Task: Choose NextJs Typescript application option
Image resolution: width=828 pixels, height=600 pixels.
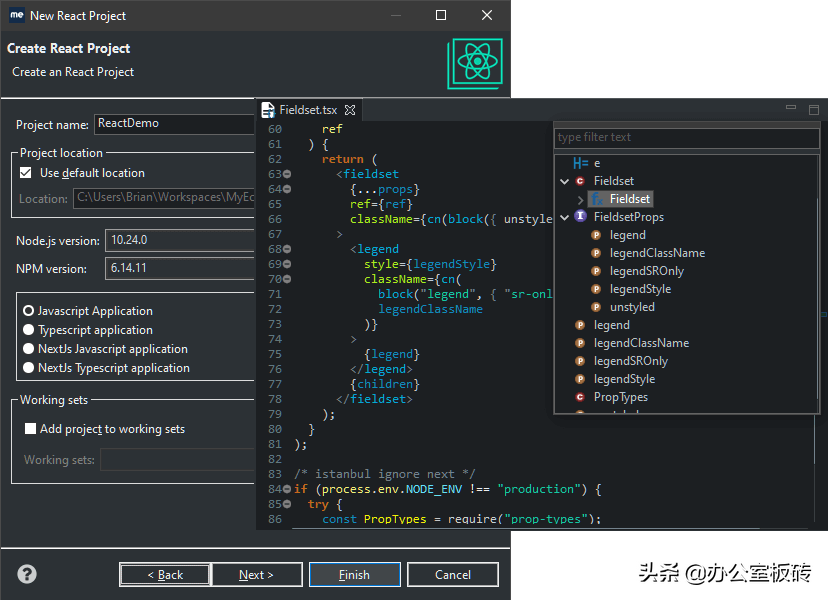Action: pos(29,368)
